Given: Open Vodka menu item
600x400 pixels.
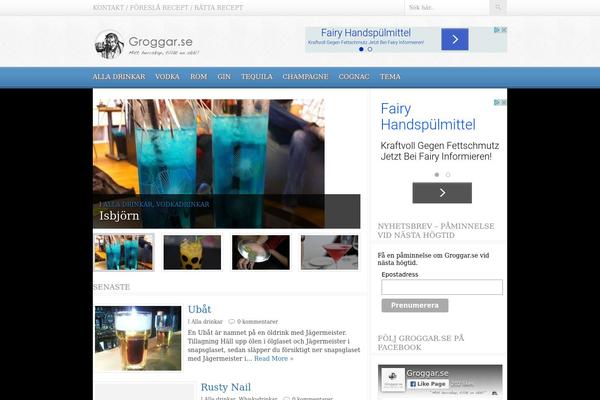Looking at the screenshot, I should pos(167,77).
